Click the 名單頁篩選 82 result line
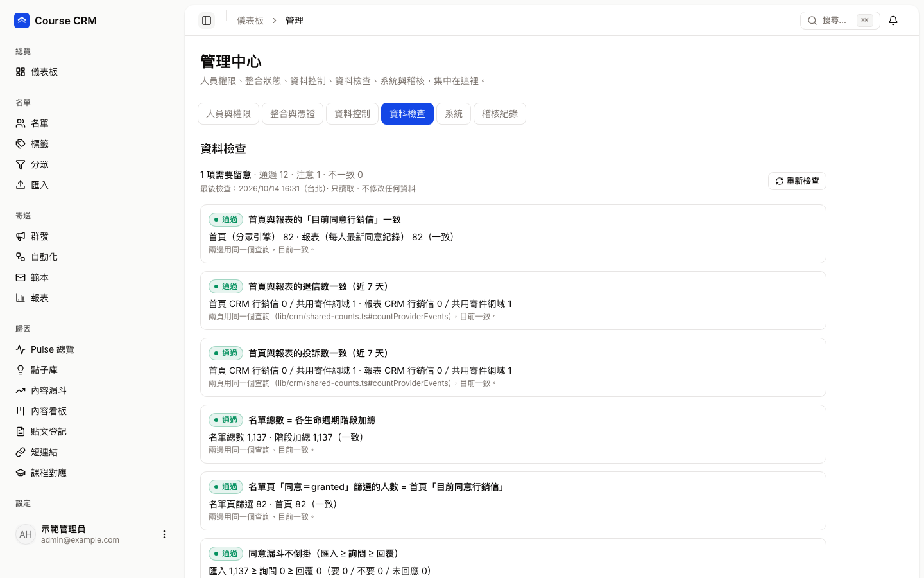Screen dimensions: 924x578 pyautogui.click(x=275, y=504)
